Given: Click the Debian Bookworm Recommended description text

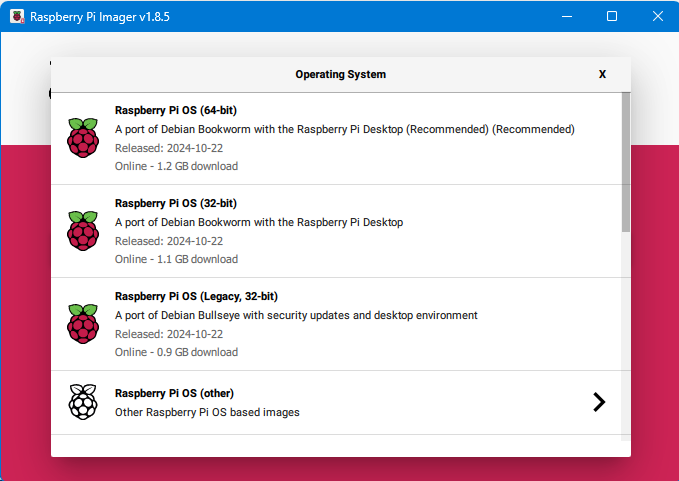Looking at the screenshot, I should click(x=344, y=129).
